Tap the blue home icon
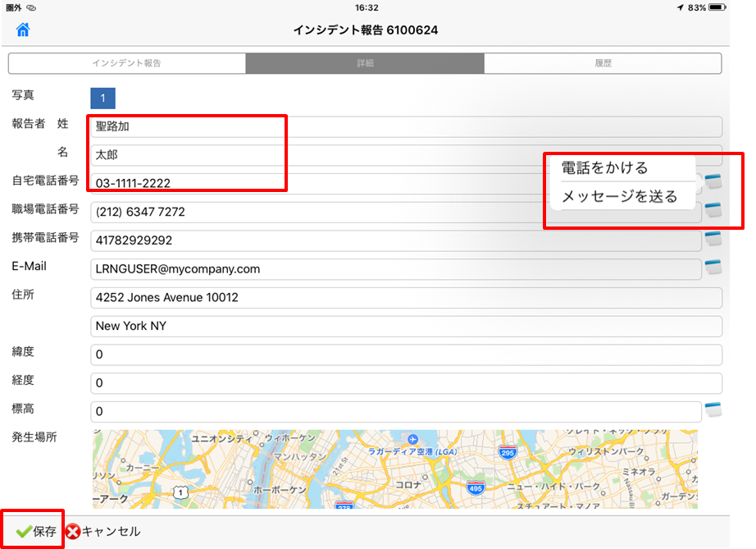 point(23,30)
